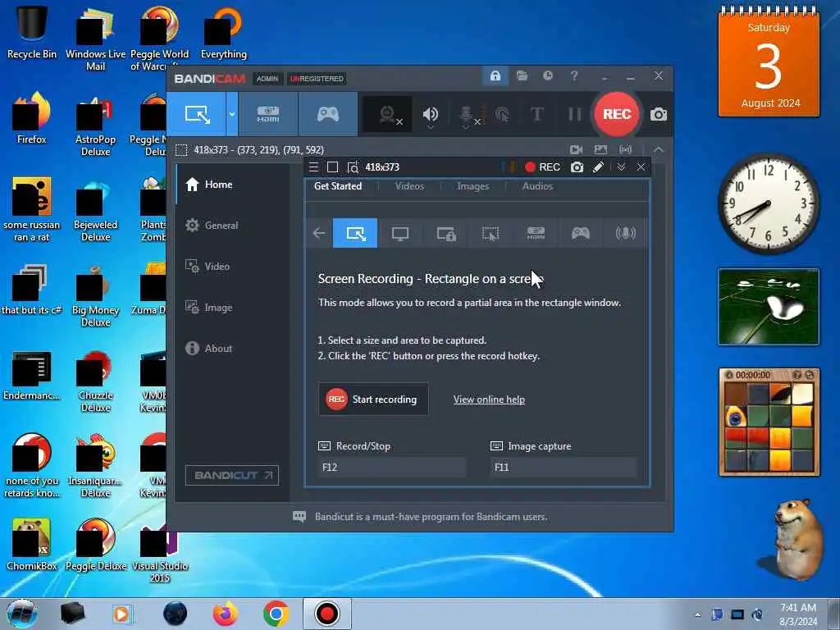Open Recycle Bin desktop icon

pyautogui.click(x=32, y=32)
